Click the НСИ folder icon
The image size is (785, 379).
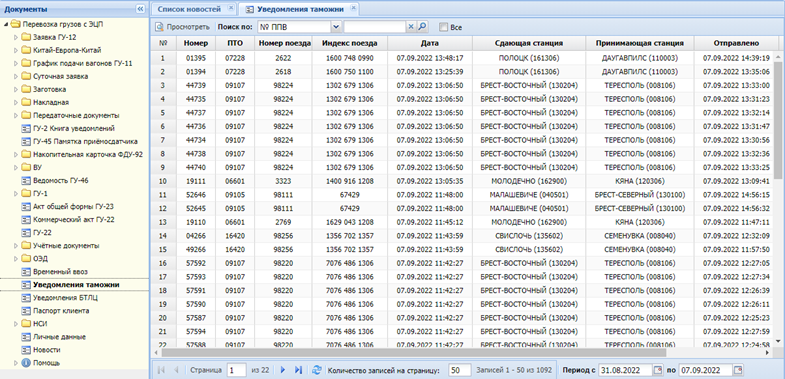[26, 324]
